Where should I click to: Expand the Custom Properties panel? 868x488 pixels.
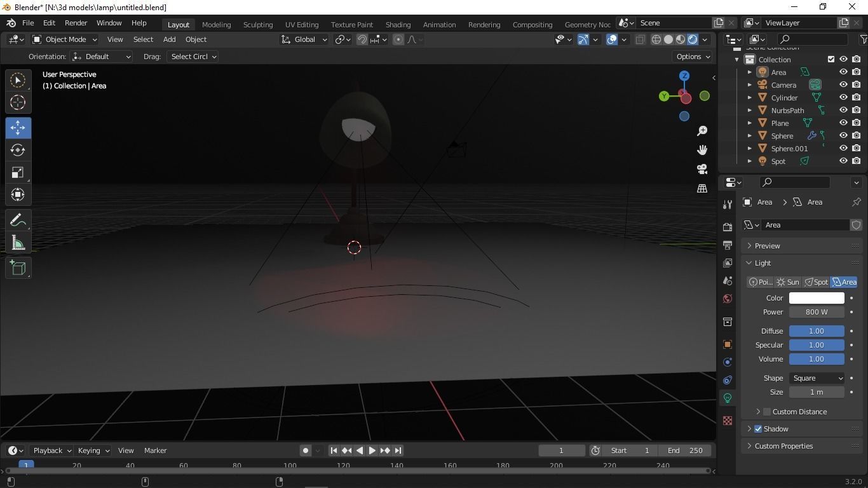[x=802, y=446]
